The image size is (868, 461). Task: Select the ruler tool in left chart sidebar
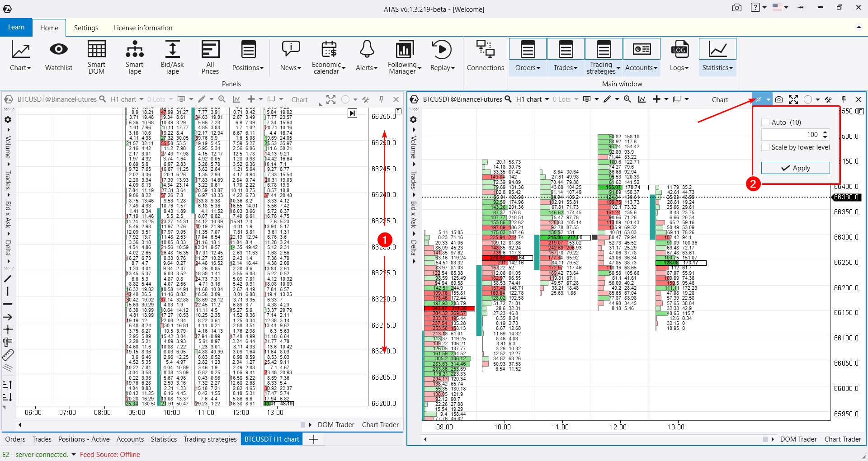tap(8, 355)
